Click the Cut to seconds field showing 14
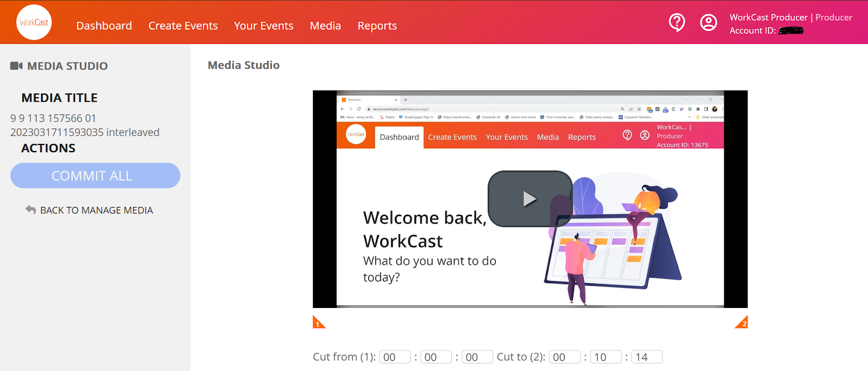 pyautogui.click(x=647, y=357)
